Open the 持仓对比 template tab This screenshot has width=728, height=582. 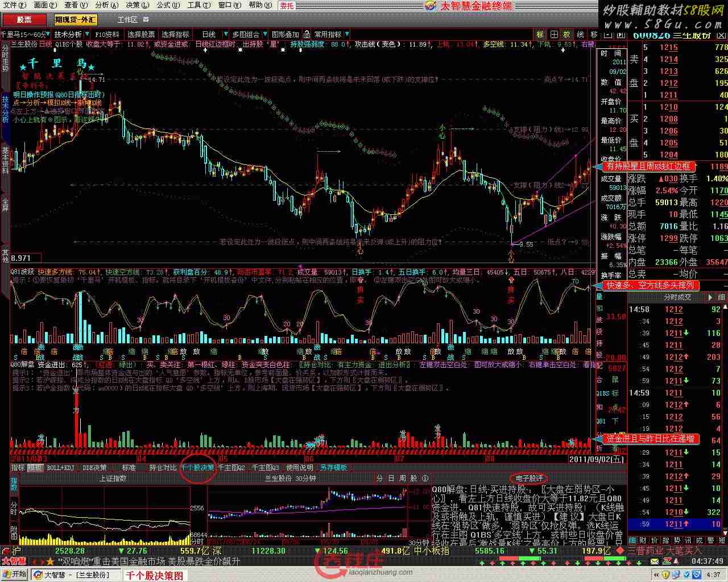pyautogui.click(x=163, y=468)
